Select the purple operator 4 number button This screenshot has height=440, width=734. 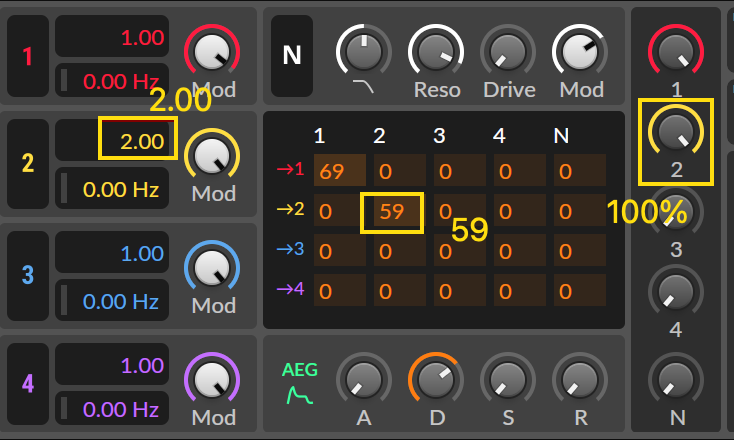pyautogui.click(x=28, y=384)
